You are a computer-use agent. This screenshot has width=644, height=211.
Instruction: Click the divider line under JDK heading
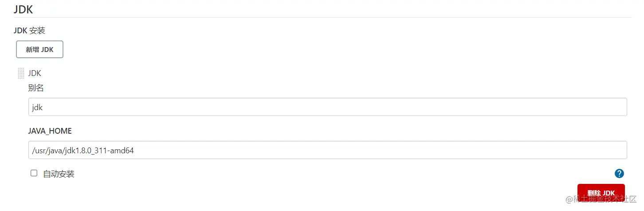(322, 17)
